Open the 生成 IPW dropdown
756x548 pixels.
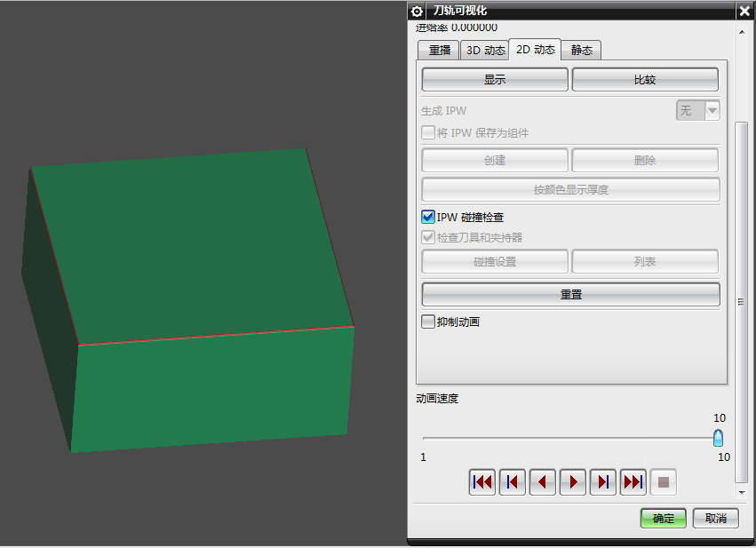tap(698, 110)
